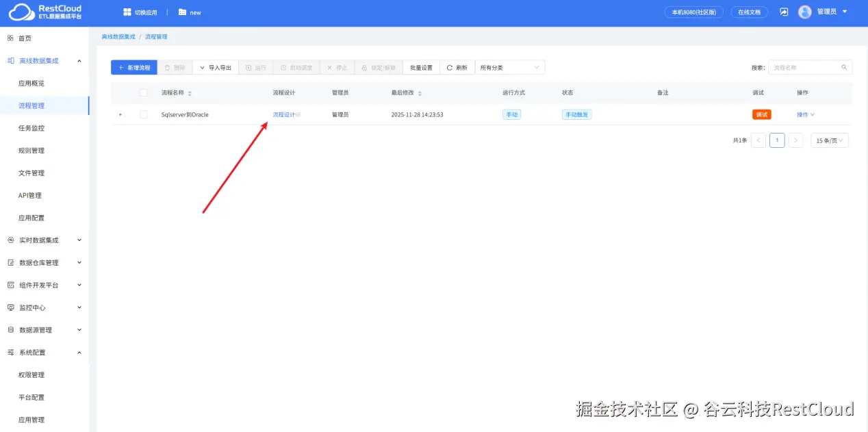868x432 pixels.
Task: Click the 手动 run mode tag
Action: tap(511, 114)
